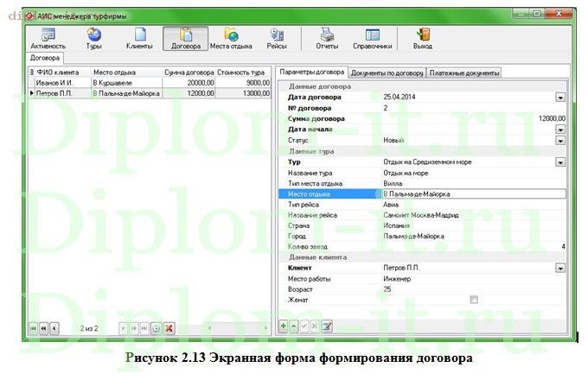Sort by ФИО клиента column header
The width and height of the screenshot is (588, 380).
(62, 73)
